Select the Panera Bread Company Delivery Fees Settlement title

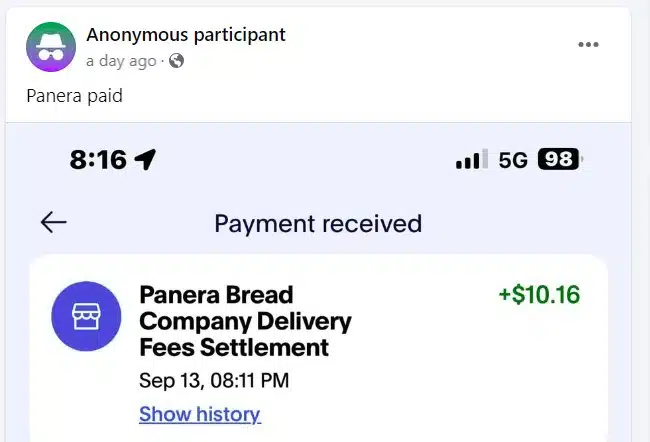pyautogui.click(x=245, y=321)
